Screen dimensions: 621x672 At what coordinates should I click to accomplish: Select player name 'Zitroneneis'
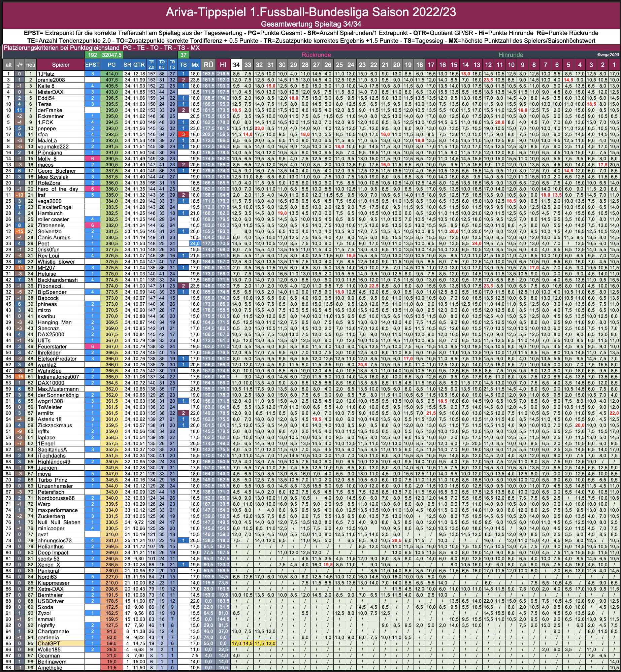point(51,225)
